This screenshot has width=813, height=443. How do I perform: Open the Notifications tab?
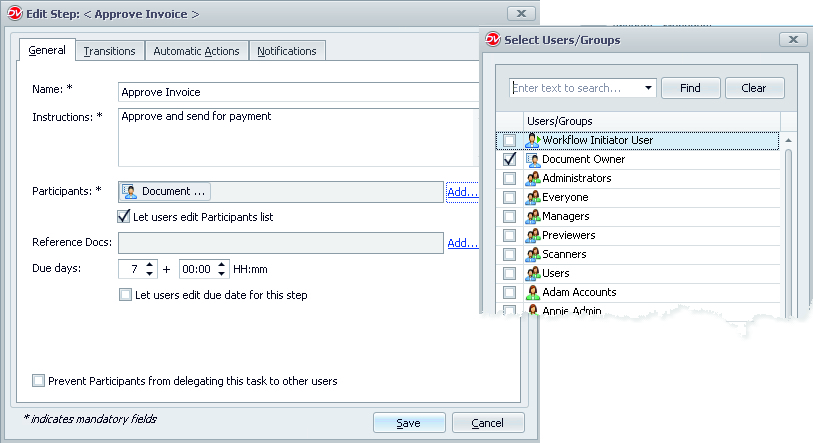287,51
